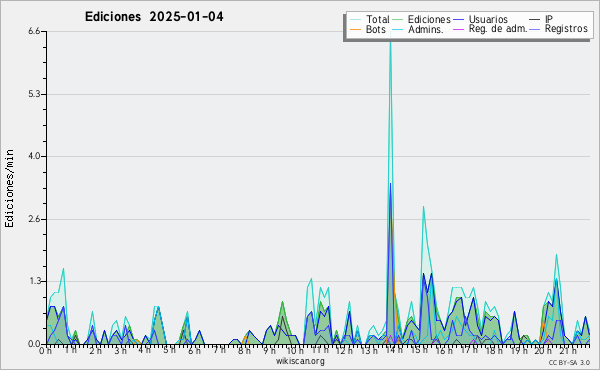Click the '13 h' x-axis label
The image size is (600, 370).
click(369, 350)
